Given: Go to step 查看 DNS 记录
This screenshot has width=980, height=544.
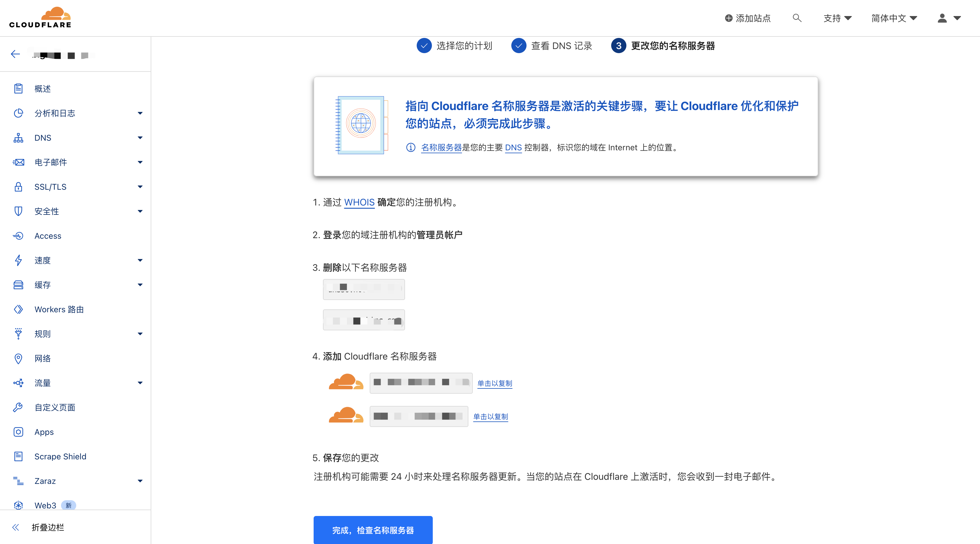Looking at the screenshot, I should [552, 46].
